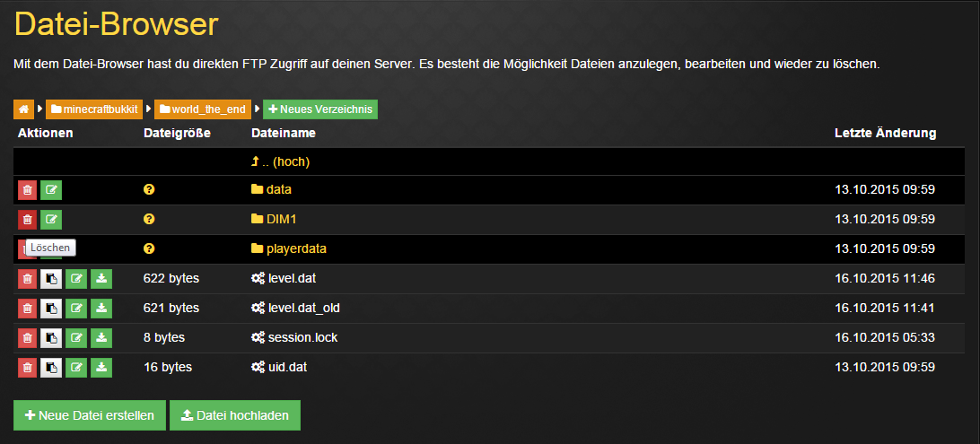Click the Datei hochladen button
980x444 pixels.
pyautogui.click(x=234, y=415)
